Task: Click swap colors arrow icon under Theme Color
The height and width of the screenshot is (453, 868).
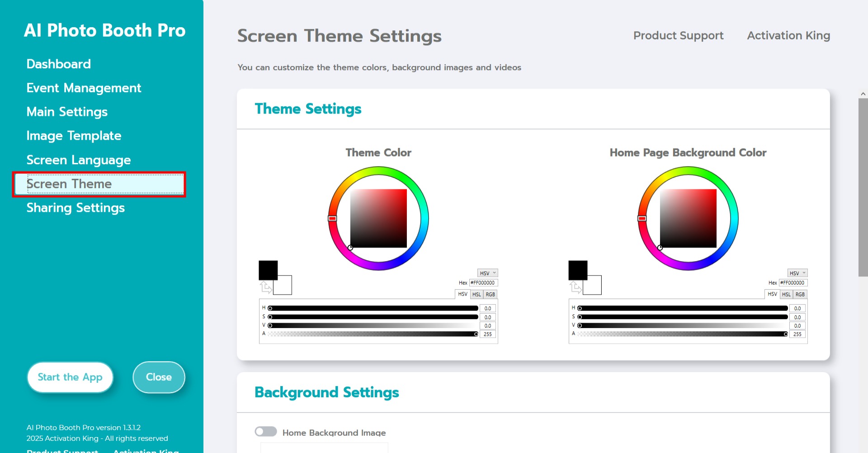Action: point(265,287)
